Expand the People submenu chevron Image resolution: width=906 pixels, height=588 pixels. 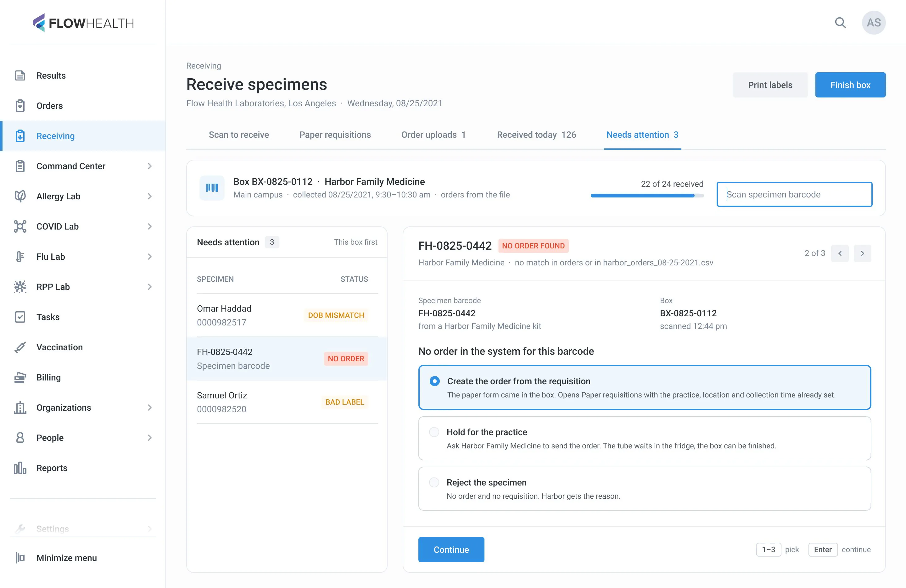150,438
